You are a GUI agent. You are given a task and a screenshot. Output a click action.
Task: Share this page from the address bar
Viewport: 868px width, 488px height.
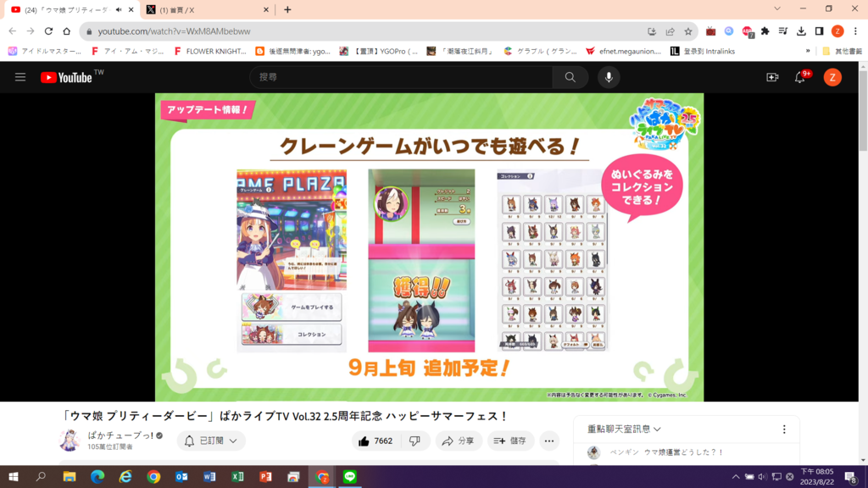pyautogui.click(x=670, y=31)
